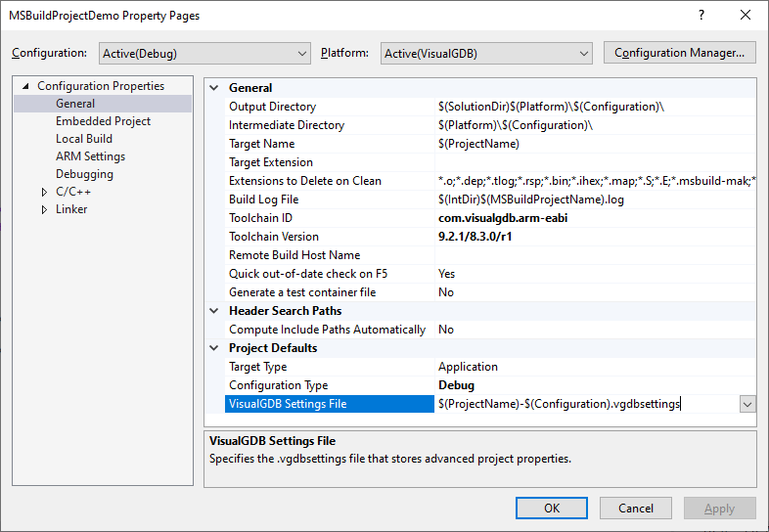This screenshot has height=532, width=769.
Task: Collapse the Configuration Properties tree node
Action: 25,86
